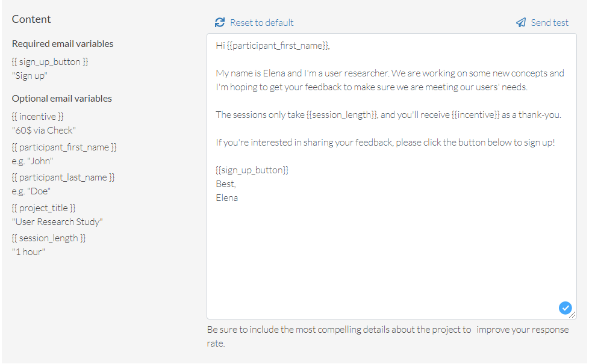Click the Reset to default refresh icon

coord(220,22)
